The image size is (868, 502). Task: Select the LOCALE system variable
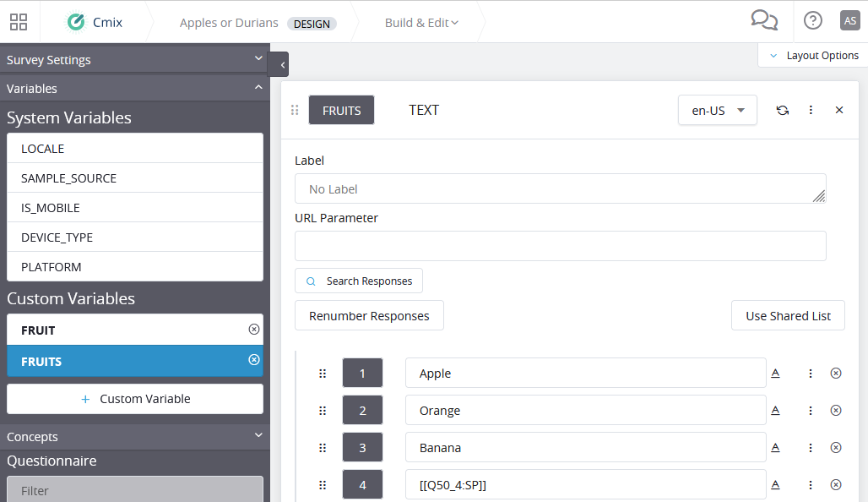[134, 149]
